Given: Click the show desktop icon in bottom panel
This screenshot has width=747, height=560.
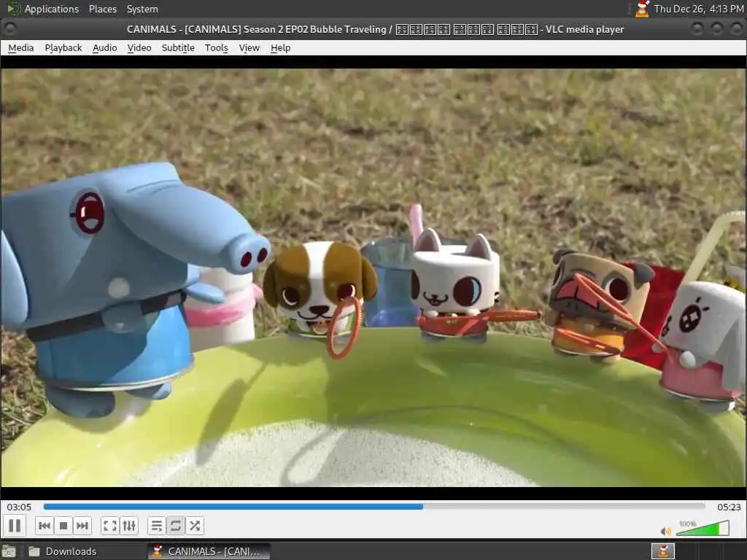Looking at the screenshot, I should point(9,551).
